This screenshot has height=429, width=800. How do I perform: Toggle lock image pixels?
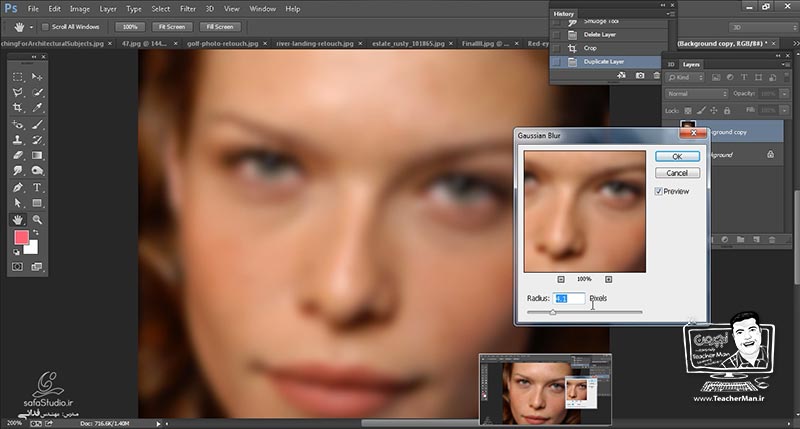[701, 110]
